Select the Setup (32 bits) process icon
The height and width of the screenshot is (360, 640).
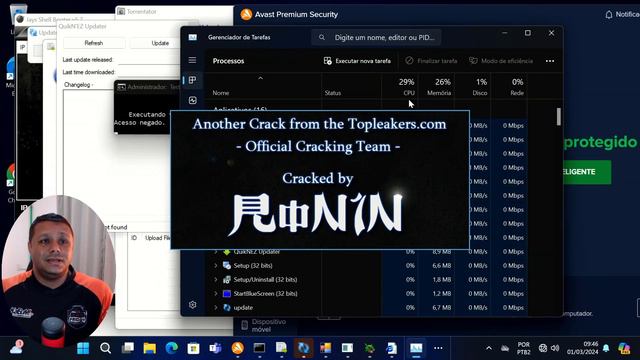[x=227, y=266]
